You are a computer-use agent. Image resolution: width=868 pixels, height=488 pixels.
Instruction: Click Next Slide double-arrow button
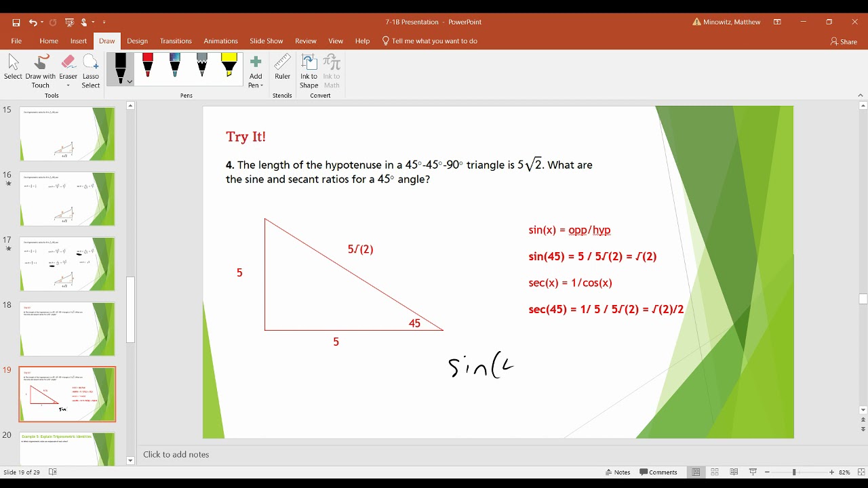point(863,430)
